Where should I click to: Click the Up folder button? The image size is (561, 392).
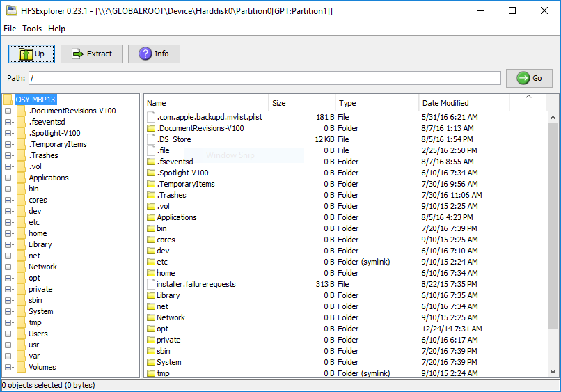(x=31, y=54)
